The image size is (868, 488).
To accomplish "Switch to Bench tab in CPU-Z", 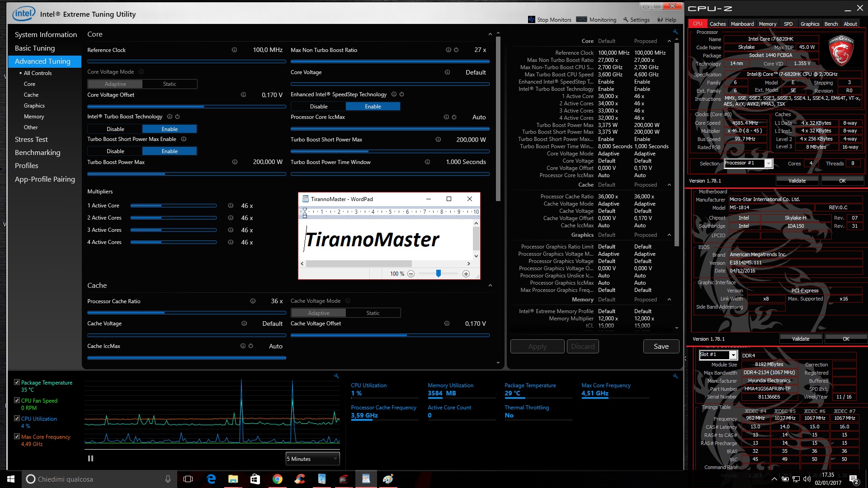I will tap(831, 24).
